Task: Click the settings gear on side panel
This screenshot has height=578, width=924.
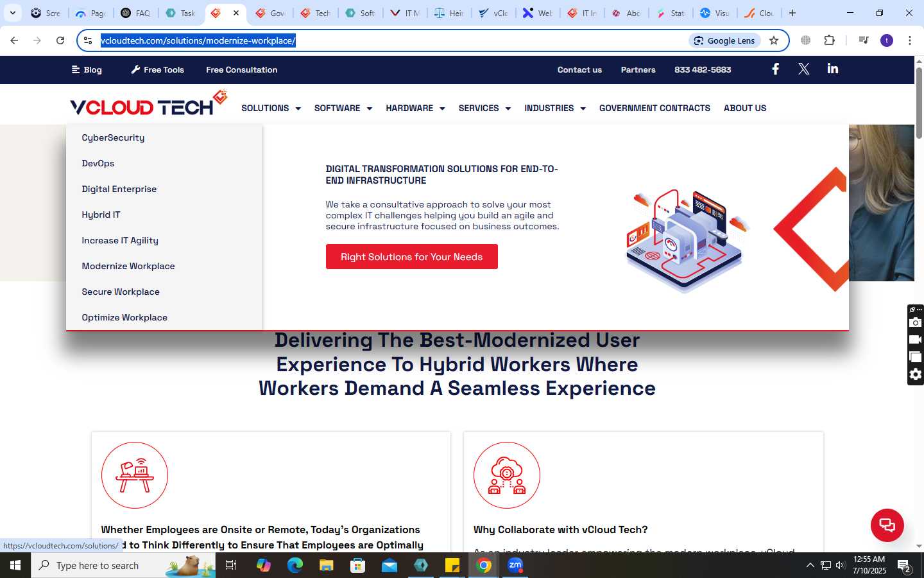Action: pyautogui.click(x=916, y=374)
